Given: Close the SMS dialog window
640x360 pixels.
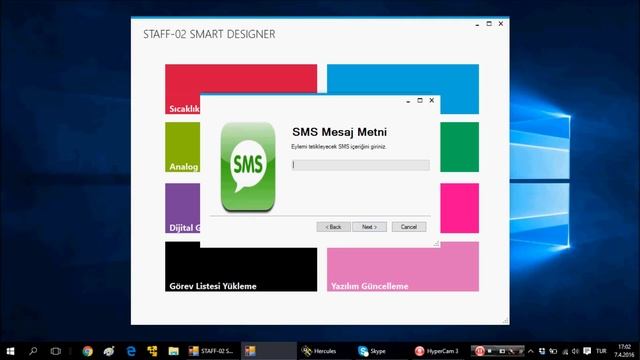Looking at the screenshot, I should 431,100.
